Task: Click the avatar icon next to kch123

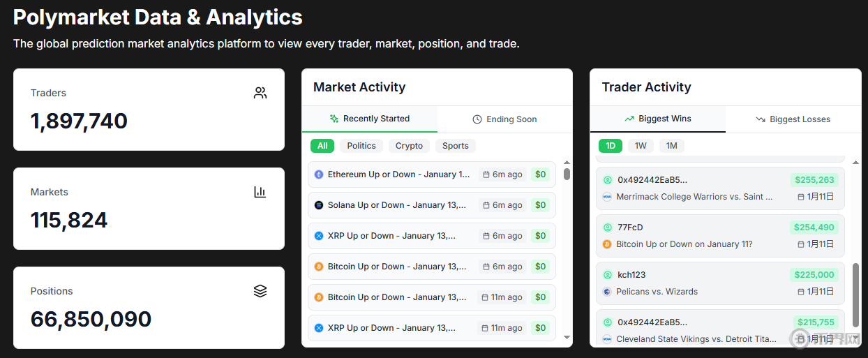Action: (607, 275)
